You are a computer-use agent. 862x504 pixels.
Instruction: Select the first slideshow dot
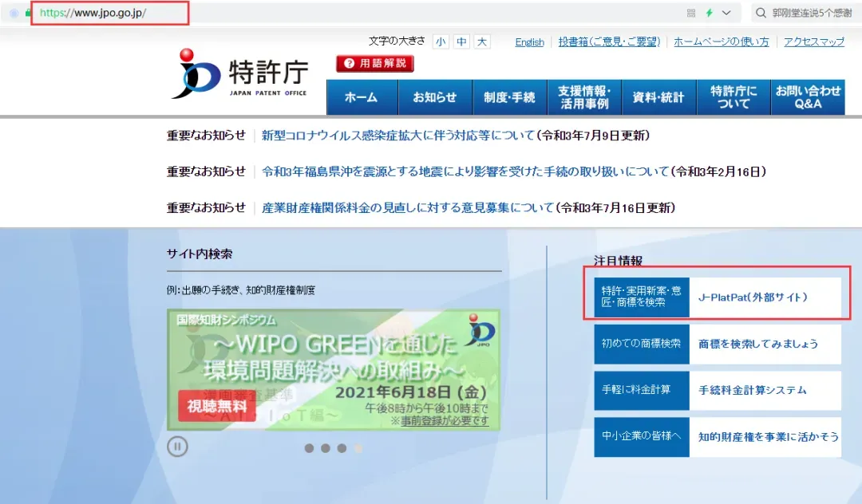click(x=309, y=448)
